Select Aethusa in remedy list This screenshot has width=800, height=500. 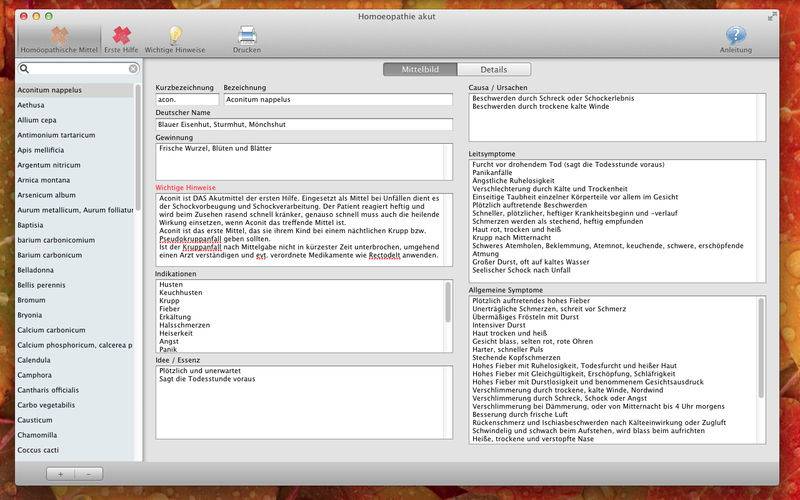[75, 105]
